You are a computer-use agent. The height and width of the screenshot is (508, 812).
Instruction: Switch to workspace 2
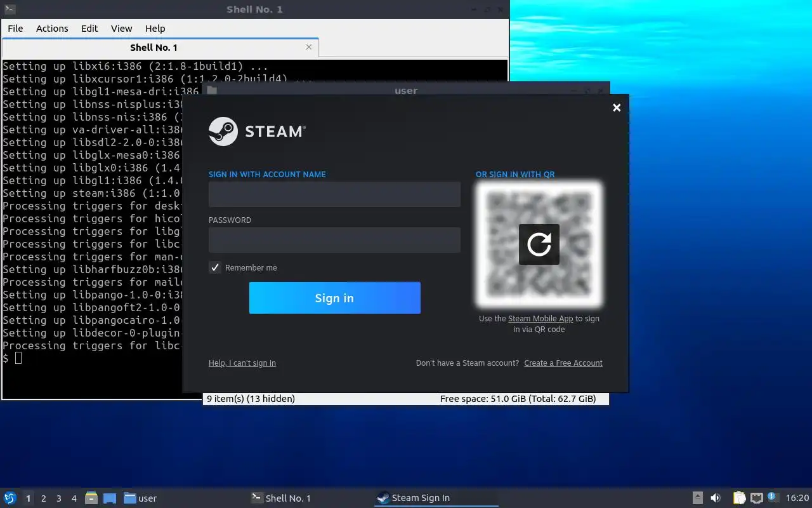tap(43, 498)
